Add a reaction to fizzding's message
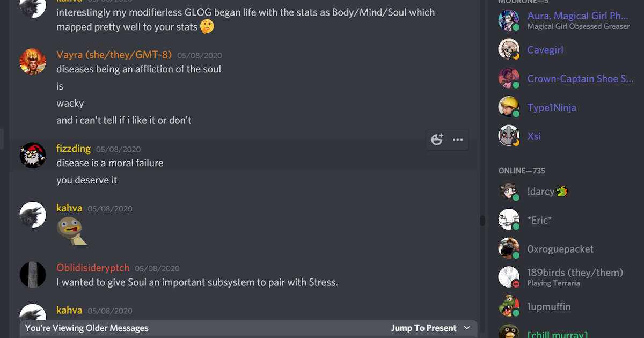 tap(437, 139)
